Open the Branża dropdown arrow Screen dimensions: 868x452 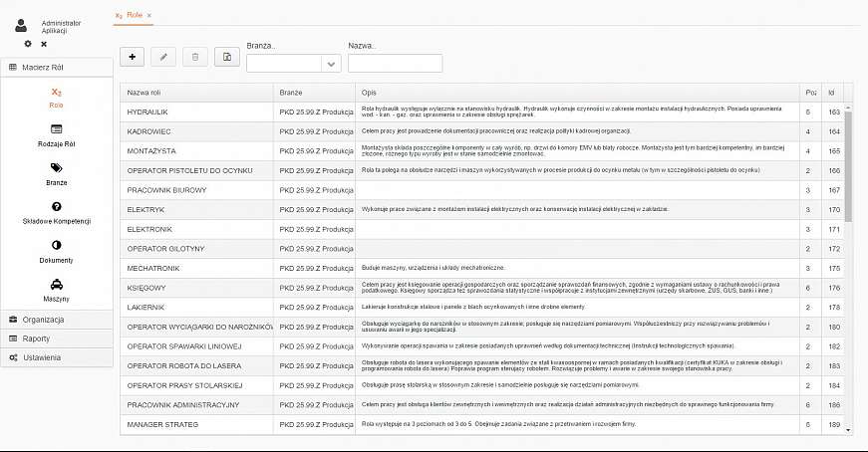pos(332,63)
